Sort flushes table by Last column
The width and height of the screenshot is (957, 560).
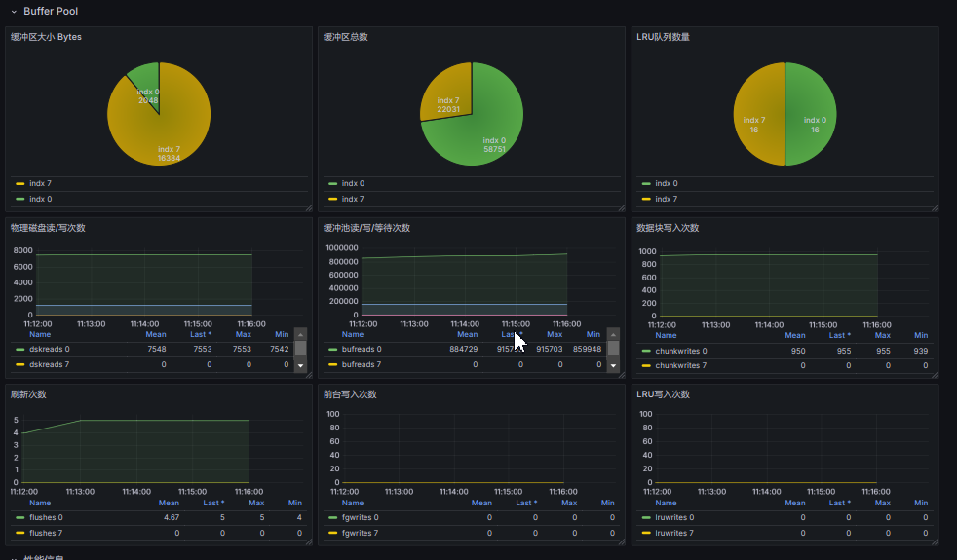(x=213, y=503)
